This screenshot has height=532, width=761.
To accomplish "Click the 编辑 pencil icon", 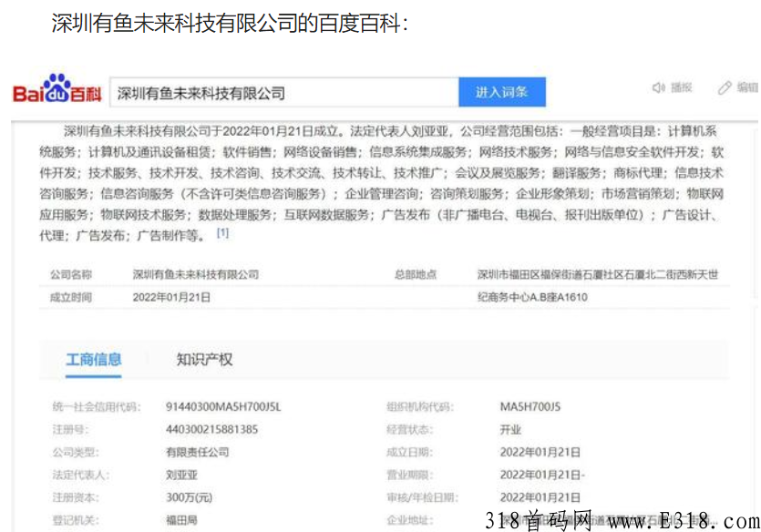I will pyautogui.click(x=725, y=87).
